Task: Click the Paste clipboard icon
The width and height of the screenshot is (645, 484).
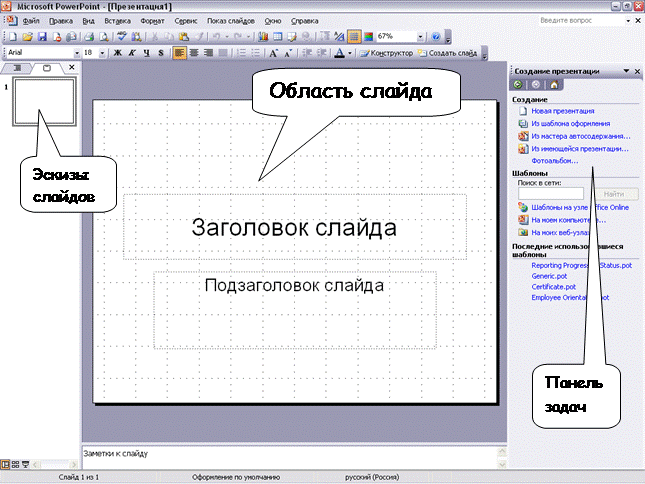Action: pyautogui.click(x=184, y=37)
